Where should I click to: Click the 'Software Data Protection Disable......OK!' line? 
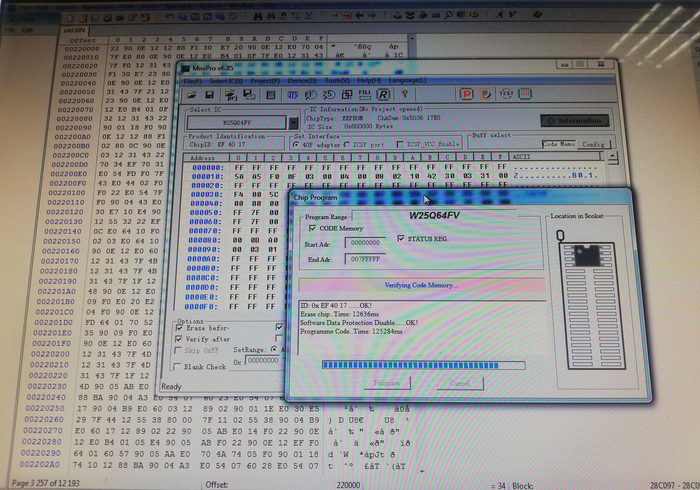(x=359, y=323)
